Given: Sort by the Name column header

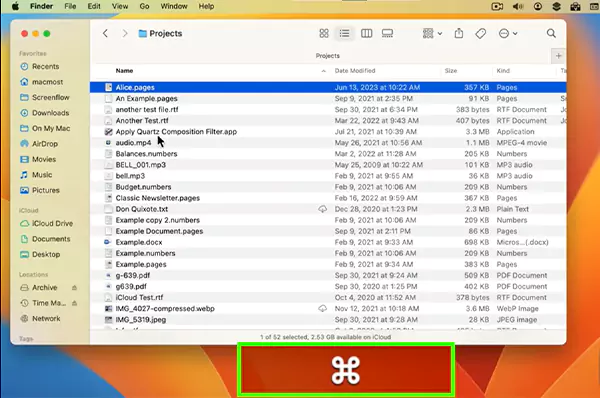Looking at the screenshot, I should point(124,71).
